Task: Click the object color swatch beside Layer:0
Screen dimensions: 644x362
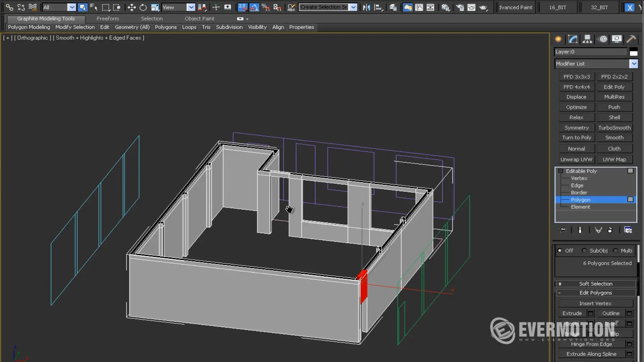Action: 633,52
